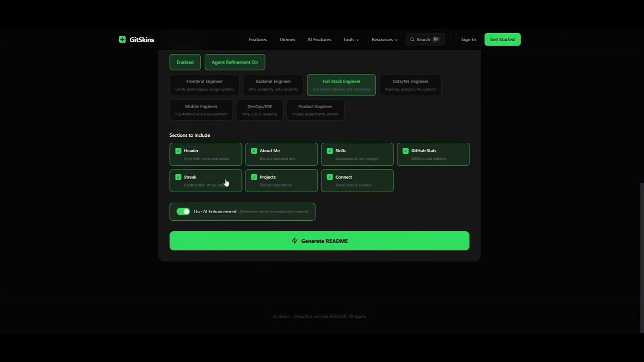Select the Product Engineer role card
Image resolution: width=644 pixels, height=362 pixels.
[315, 110]
